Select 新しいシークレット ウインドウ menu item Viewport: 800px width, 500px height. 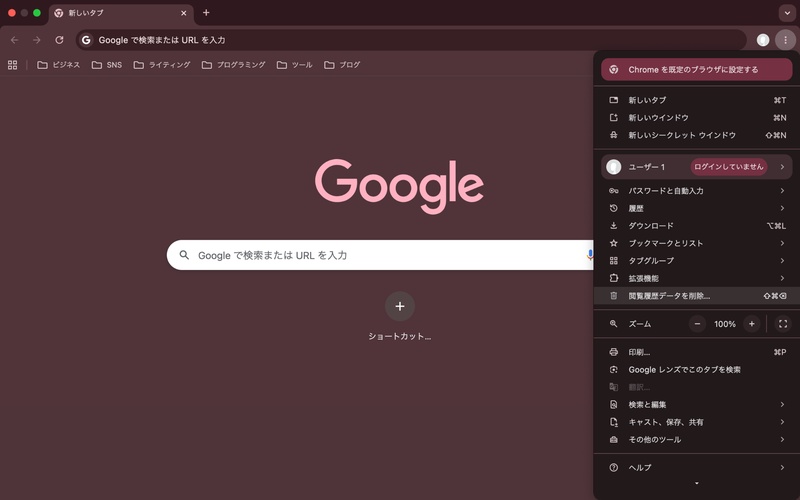(696, 135)
